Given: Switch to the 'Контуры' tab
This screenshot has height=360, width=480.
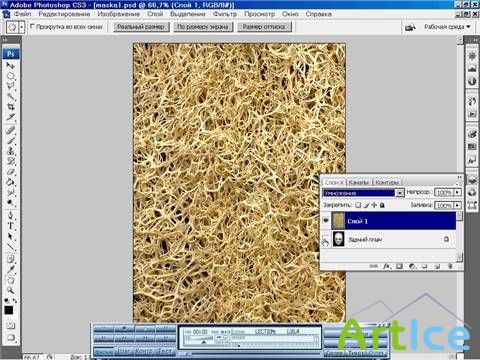Looking at the screenshot, I should 387,182.
